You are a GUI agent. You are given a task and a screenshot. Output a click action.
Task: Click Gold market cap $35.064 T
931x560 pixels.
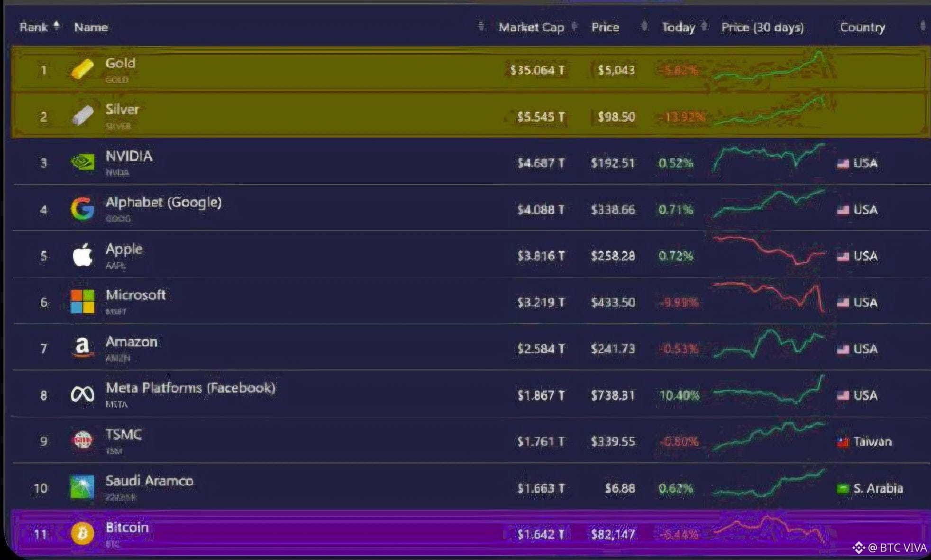point(537,71)
